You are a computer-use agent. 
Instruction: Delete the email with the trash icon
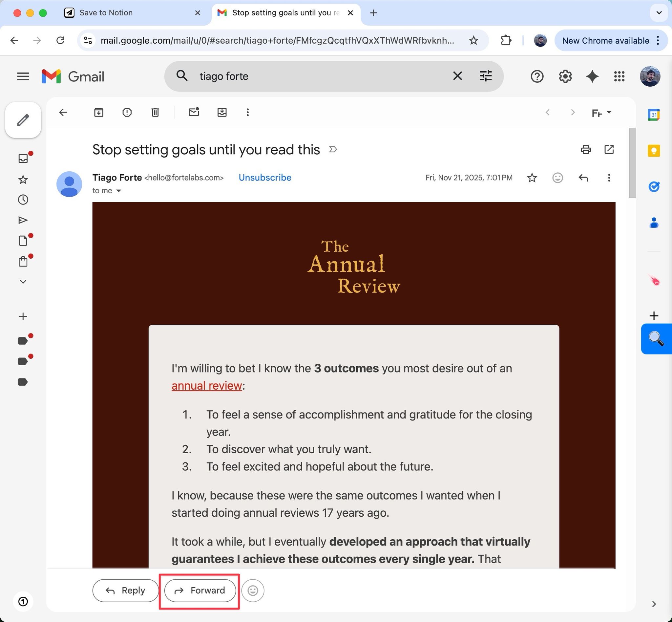(155, 112)
